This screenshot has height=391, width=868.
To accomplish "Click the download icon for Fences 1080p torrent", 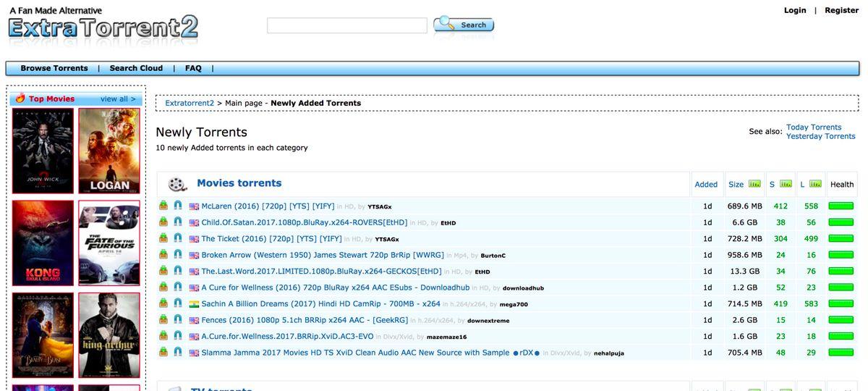I will click(163, 319).
